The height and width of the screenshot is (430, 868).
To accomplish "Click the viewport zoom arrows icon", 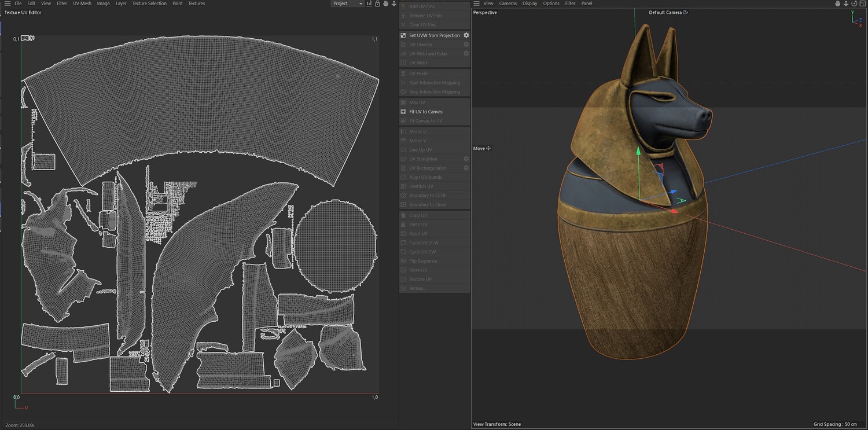I will coord(845,3).
